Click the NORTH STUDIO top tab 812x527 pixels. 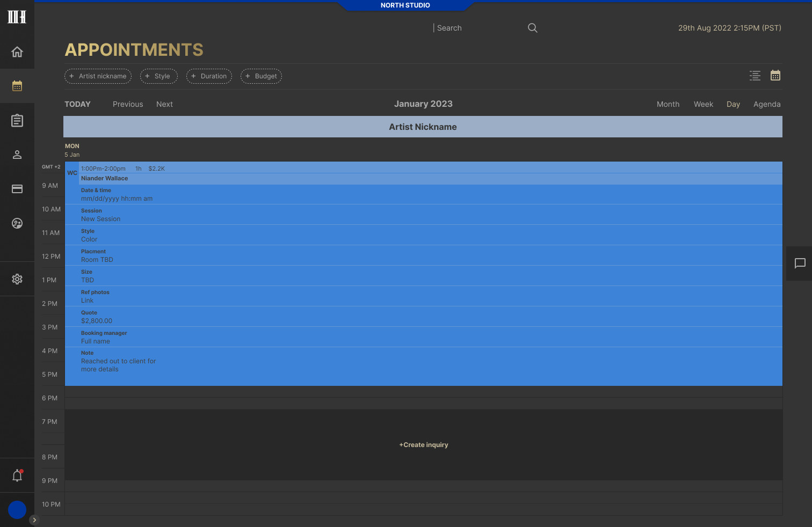point(405,5)
